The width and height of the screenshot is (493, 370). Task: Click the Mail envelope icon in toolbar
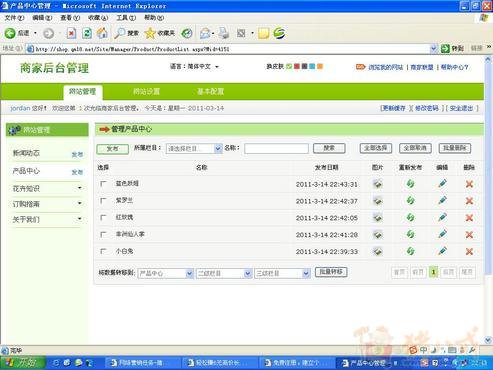click(x=205, y=33)
